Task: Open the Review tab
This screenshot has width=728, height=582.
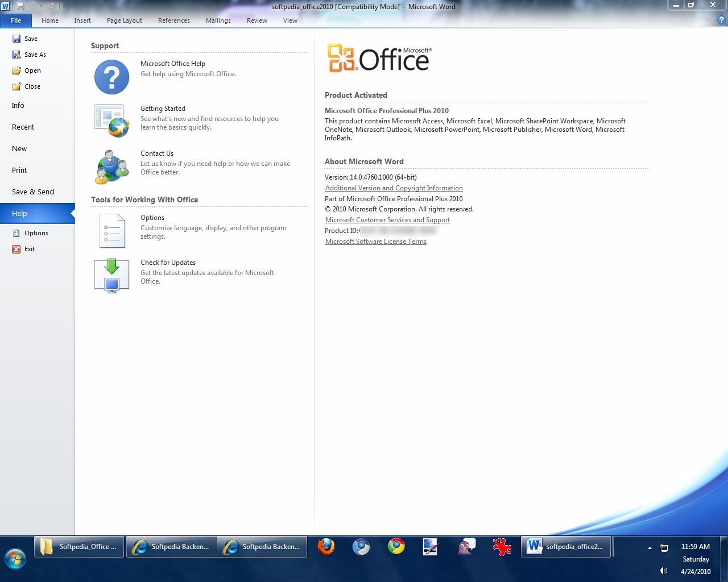Action: click(x=257, y=20)
